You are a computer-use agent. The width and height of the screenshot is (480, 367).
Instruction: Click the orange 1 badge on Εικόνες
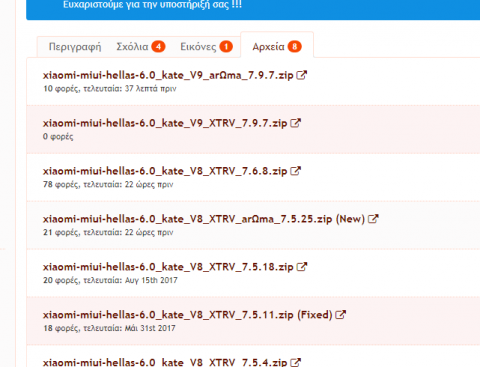click(226, 47)
